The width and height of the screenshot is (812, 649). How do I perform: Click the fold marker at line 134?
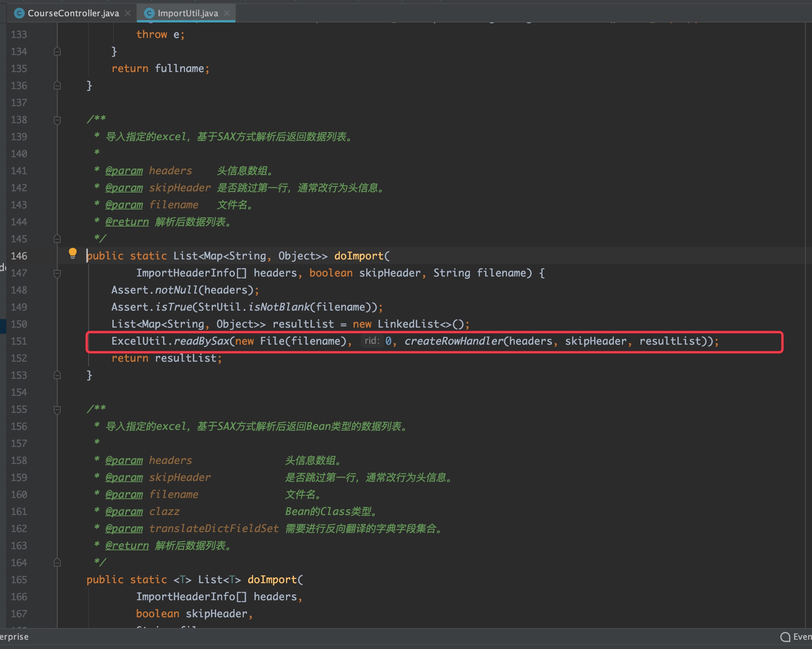57,52
